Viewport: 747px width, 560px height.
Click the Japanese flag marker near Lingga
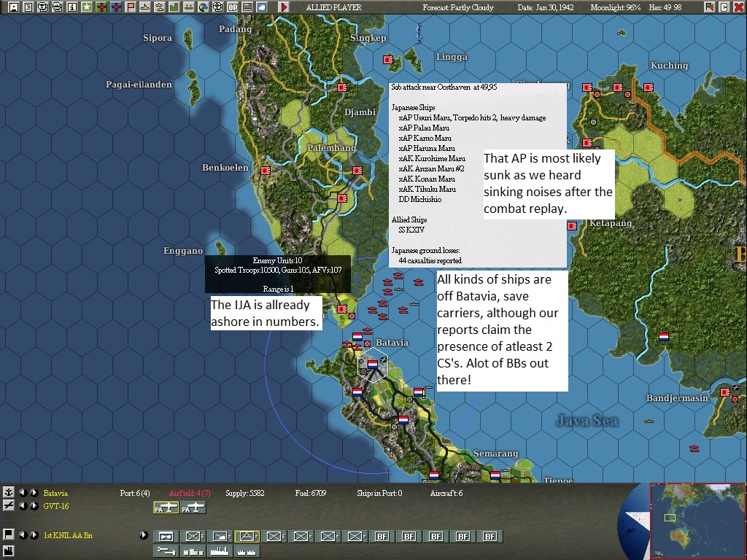[x=388, y=60]
